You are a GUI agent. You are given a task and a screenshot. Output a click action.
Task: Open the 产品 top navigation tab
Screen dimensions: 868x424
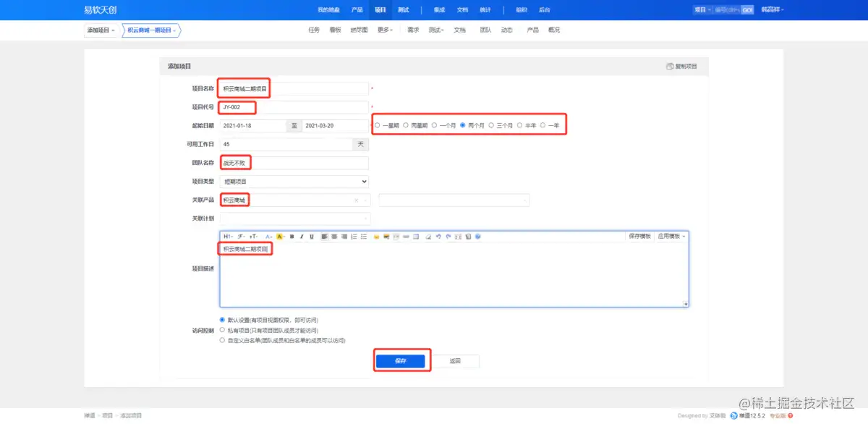357,9
